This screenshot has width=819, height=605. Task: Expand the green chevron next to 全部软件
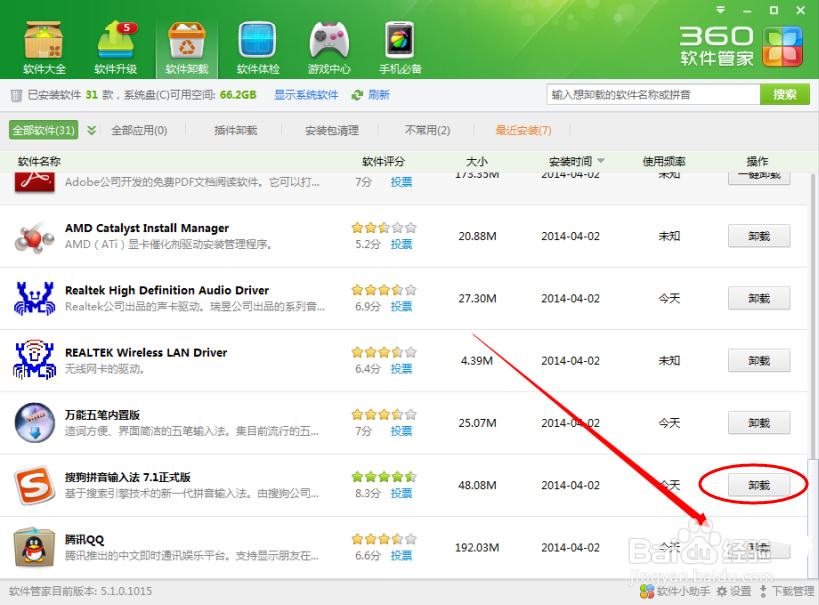click(x=91, y=130)
